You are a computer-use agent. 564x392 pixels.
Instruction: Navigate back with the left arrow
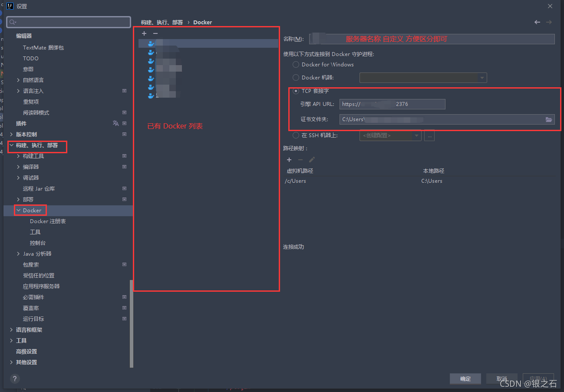click(x=538, y=22)
